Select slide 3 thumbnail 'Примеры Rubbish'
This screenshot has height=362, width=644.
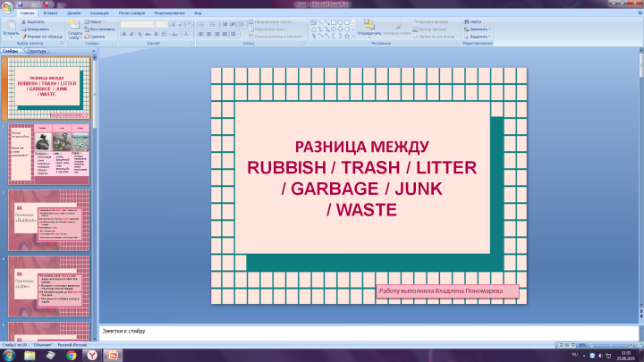tap(49, 220)
